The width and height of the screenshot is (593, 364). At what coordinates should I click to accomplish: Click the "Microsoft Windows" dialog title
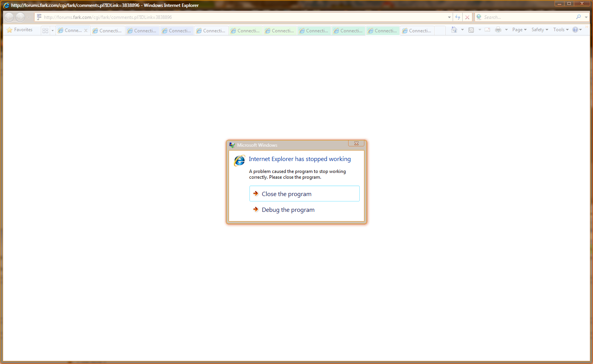click(257, 145)
